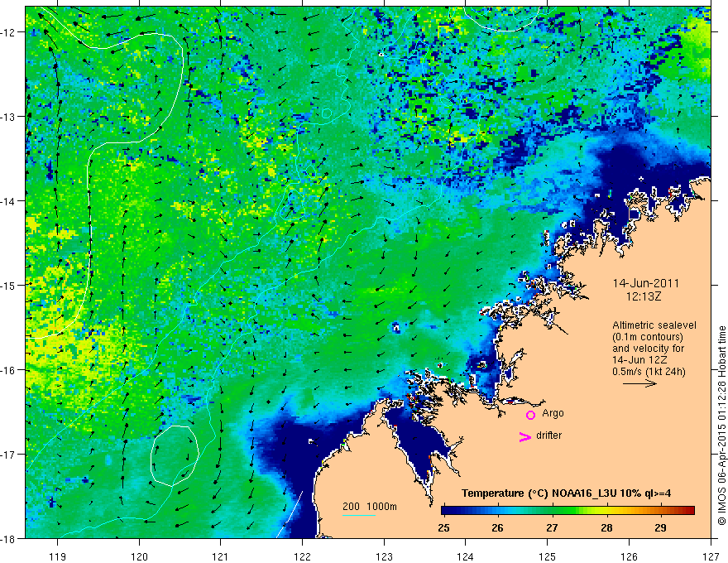The width and height of the screenshot is (728, 563).
Task: Click the latitude axis label '-17'
Action: pyautogui.click(x=9, y=454)
